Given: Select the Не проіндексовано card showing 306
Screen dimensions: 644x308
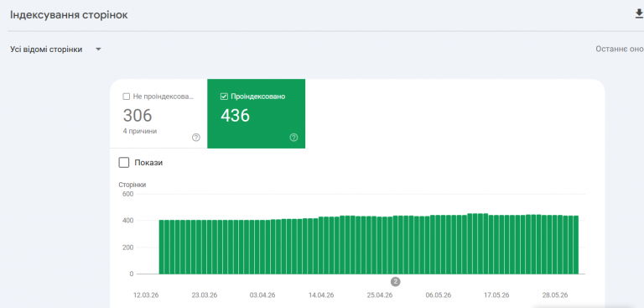Looking at the screenshot, I should (158, 113).
